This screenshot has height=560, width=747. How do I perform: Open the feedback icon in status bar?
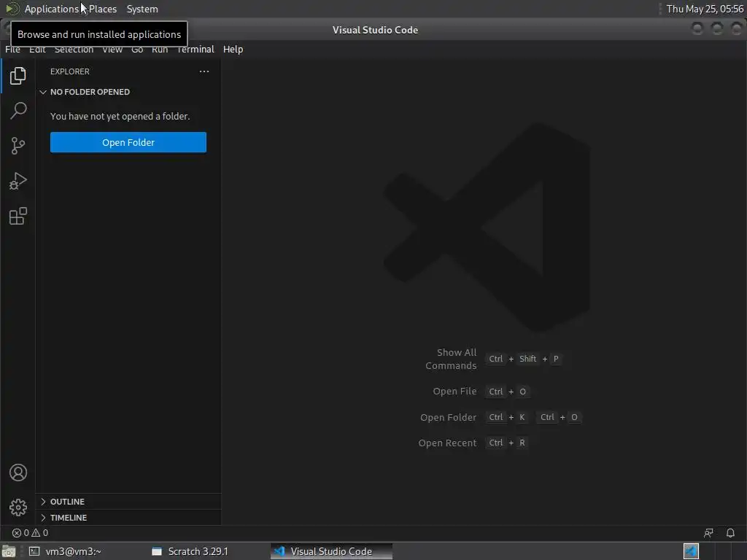pyautogui.click(x=708, y=533)
